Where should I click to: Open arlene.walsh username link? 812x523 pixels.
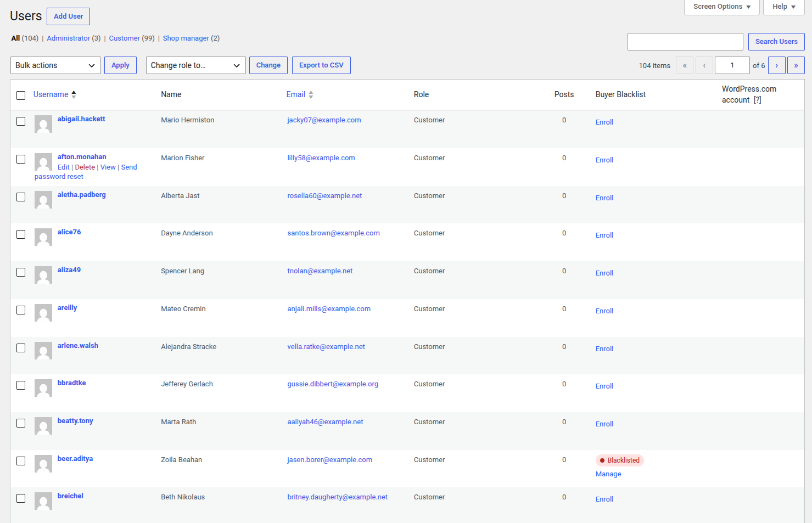78,345
